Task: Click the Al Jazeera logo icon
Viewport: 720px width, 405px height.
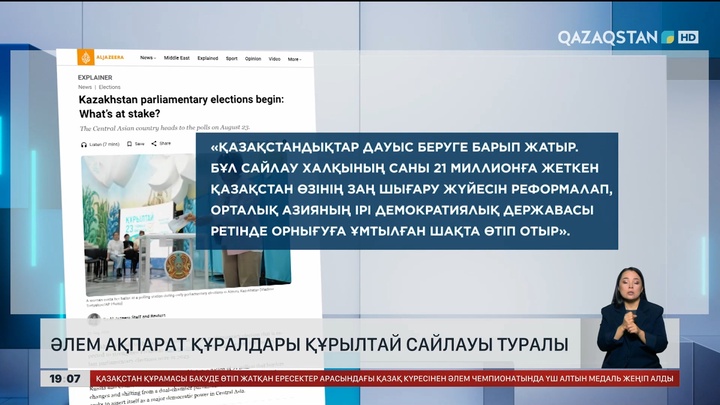Action: point(86,57)
